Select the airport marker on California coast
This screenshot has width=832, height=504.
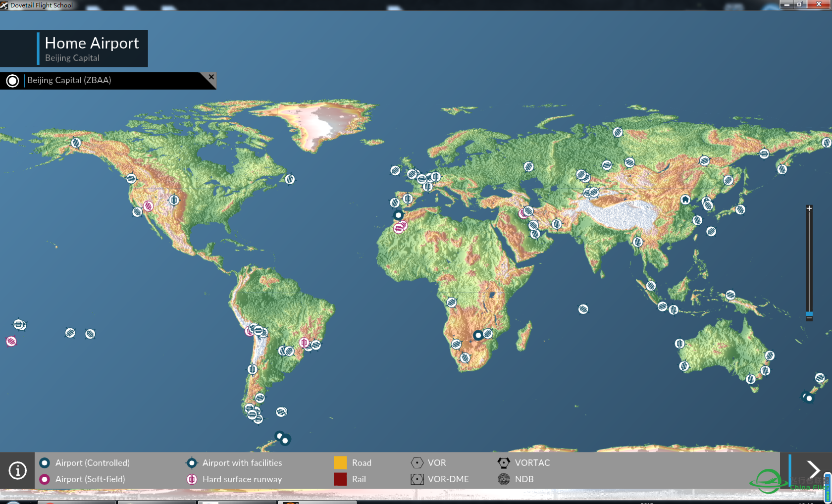[137, 212]
